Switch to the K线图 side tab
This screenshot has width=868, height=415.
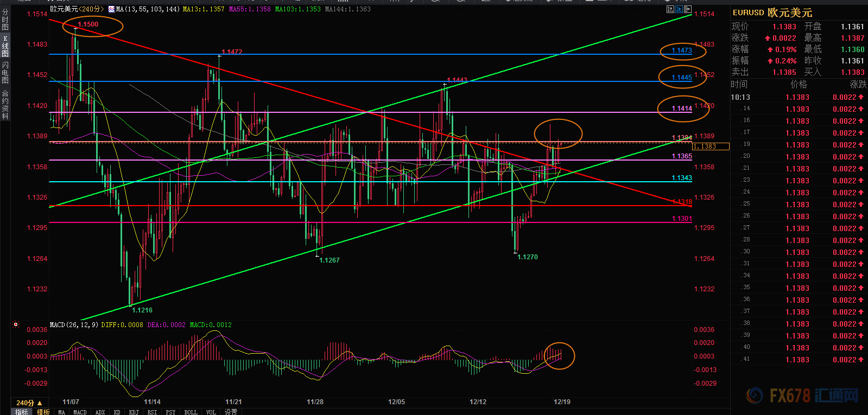click(5, 46)
